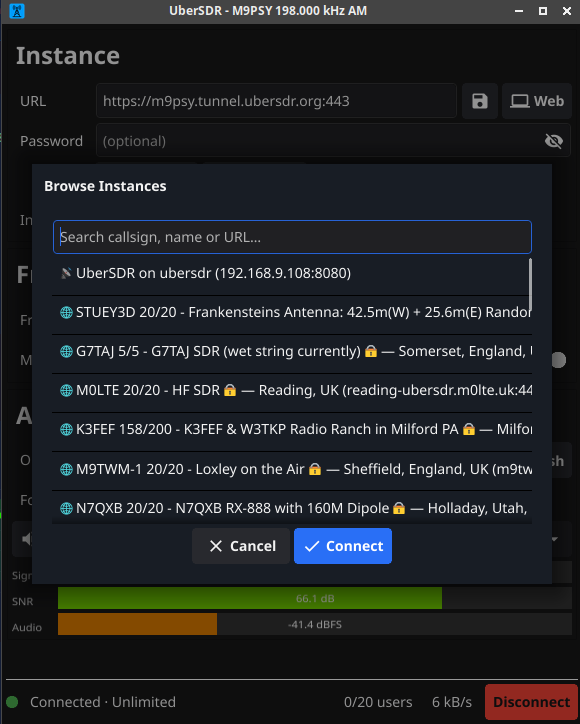Select the STUEY3D Frankensteins Antenna instance
580x724 pixels.
tap(292, 313)
